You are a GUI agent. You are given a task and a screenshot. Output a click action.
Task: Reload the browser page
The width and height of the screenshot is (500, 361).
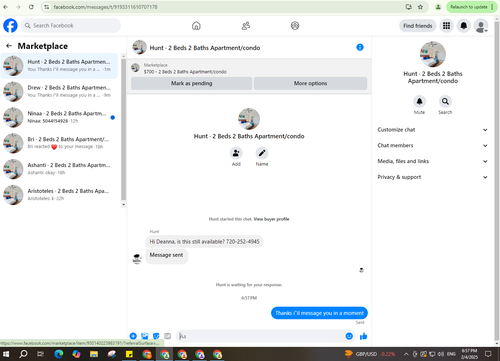(31, 7)
